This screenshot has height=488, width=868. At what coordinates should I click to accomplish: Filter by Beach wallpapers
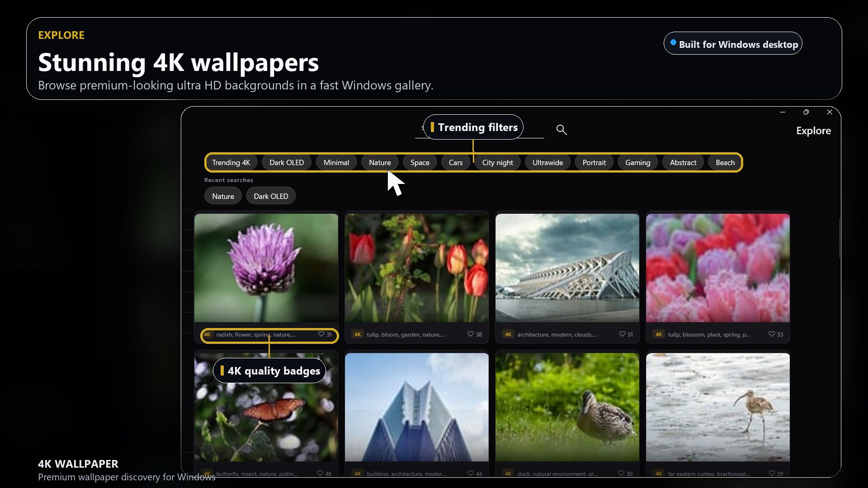[725, 163]
